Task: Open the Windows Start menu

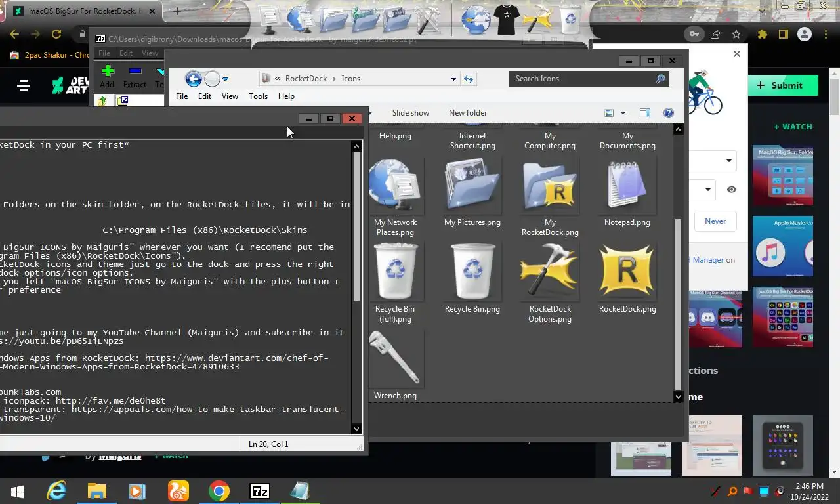Action: [18, 491]
